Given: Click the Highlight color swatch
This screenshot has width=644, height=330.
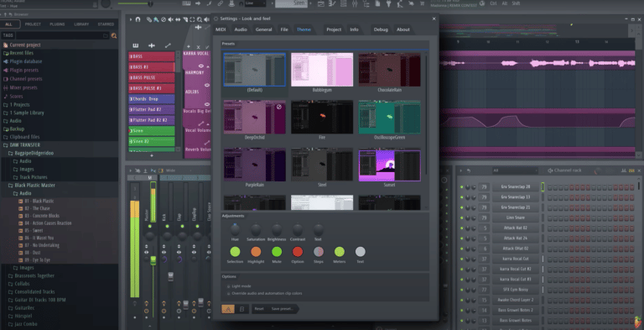Looking at the screenshot, I should pyautogui.click(x=256, y=252).
